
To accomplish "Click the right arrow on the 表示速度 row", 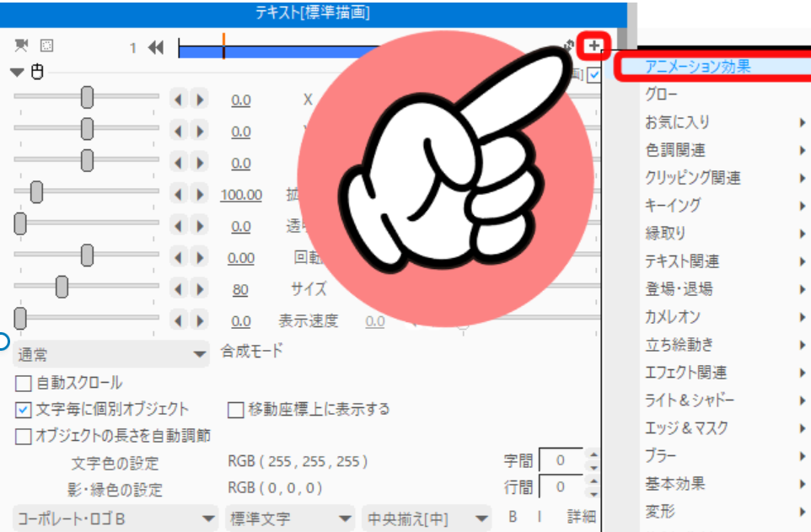I will pyautogui.click(x=199, y=320).
